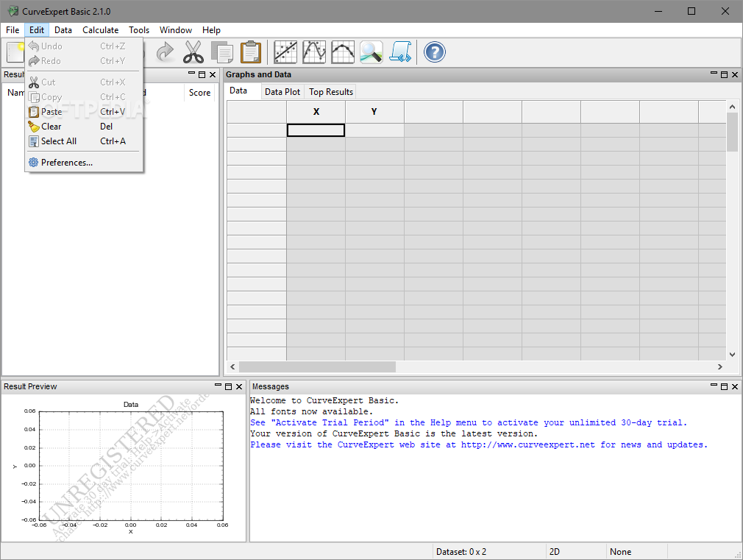Open the File menu
The height and width of the screenshot is (560, 743).
click(x=13, y=30)
